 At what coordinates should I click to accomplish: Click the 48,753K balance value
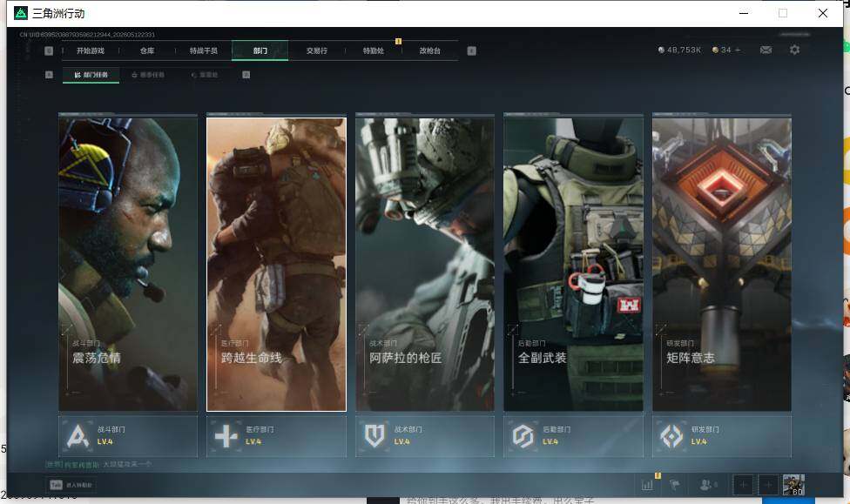click(x=684, y=50)
